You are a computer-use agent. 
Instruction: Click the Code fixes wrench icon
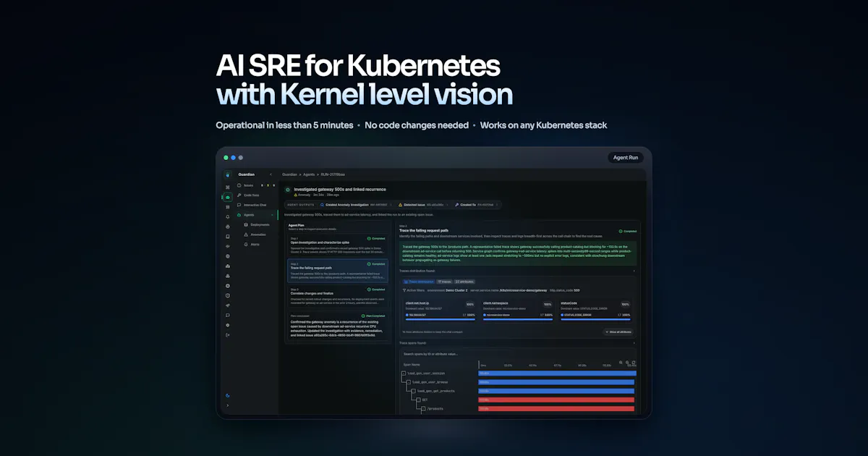tap(239, 195)
